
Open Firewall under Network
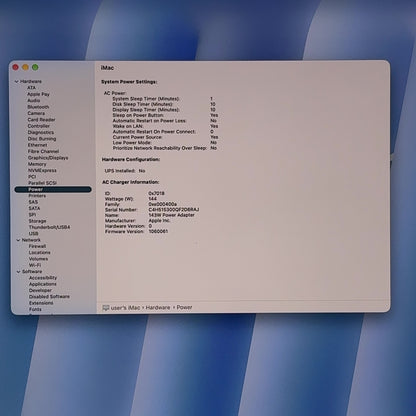coord(37,246)
